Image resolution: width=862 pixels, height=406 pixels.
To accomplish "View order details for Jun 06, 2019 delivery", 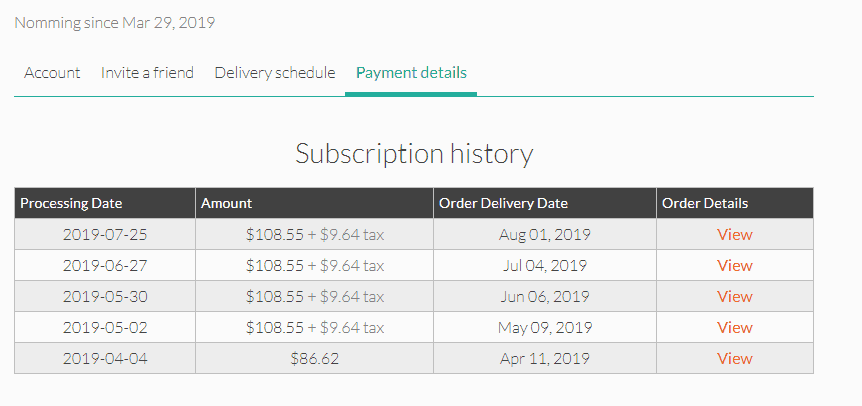I will click(734, 297).
